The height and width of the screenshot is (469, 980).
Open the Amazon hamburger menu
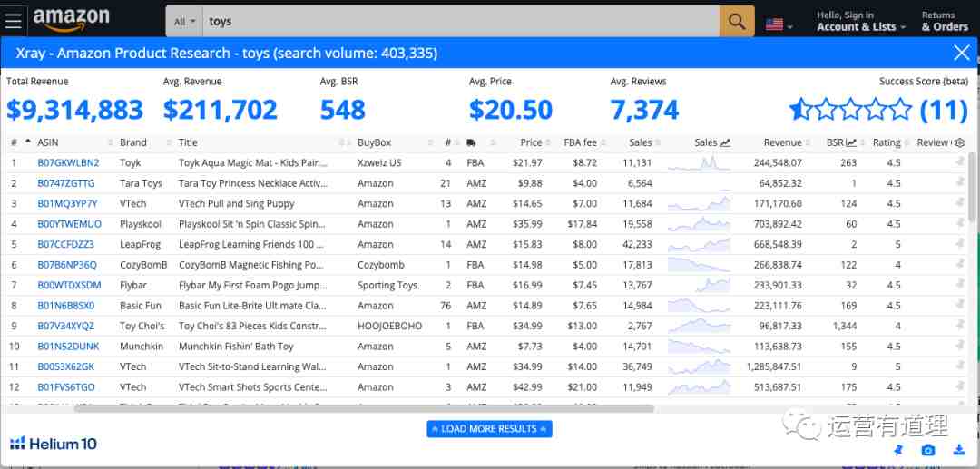click(13, 21)
